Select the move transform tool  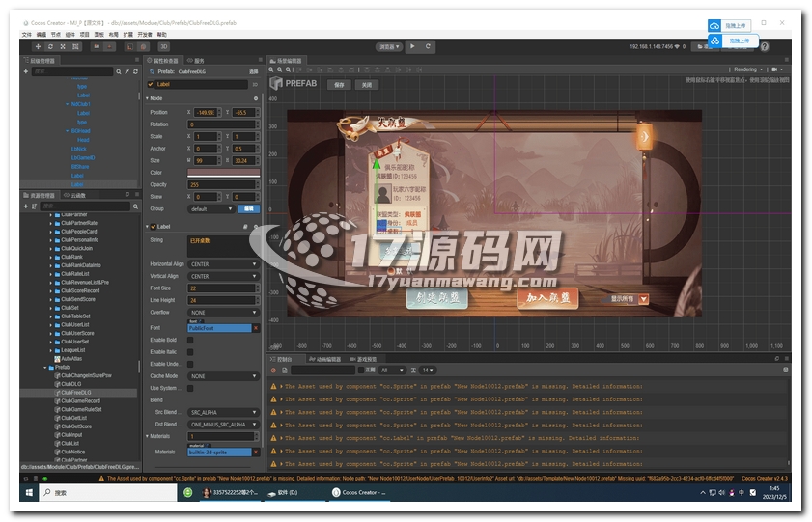(x=38, y=46)
